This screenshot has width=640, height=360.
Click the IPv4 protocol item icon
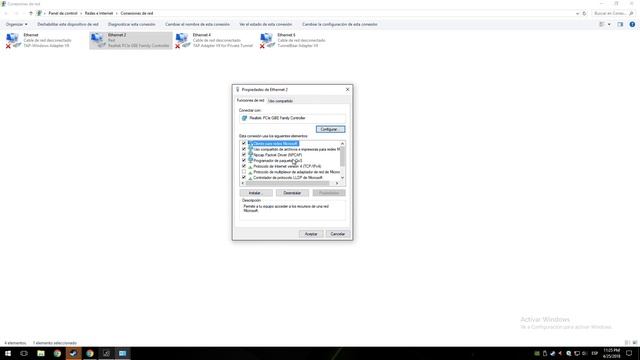250,167
